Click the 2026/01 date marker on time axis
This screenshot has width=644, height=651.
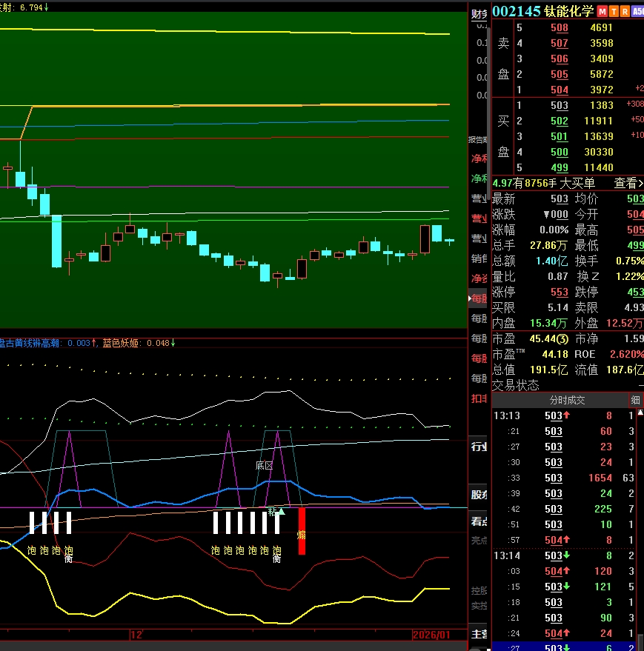pyautogui.click(x=431, y=635)
